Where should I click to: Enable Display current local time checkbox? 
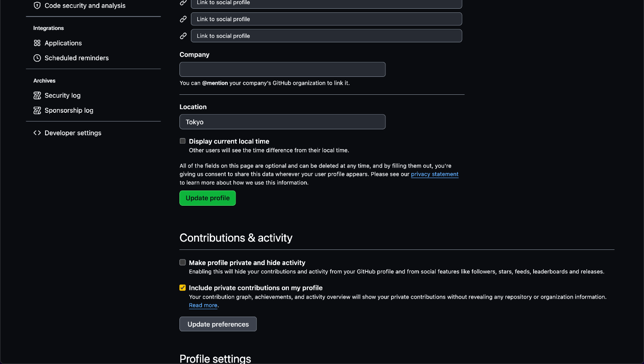[183, 141]
